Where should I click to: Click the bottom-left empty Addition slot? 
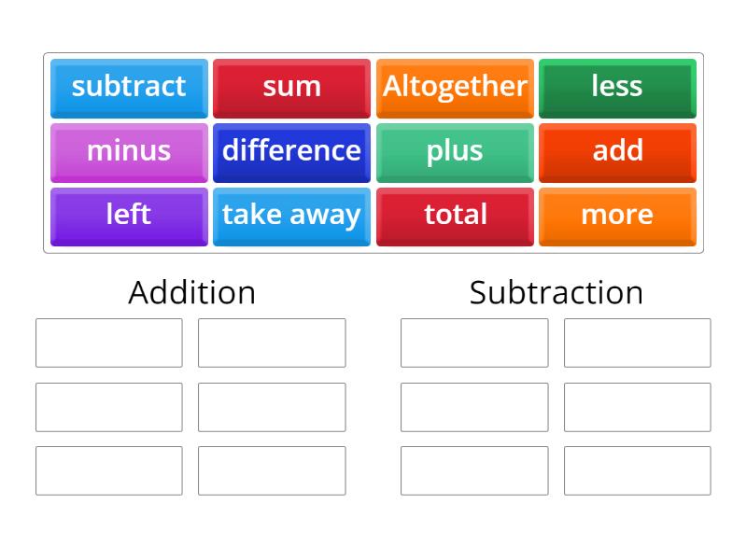[109, 470]
